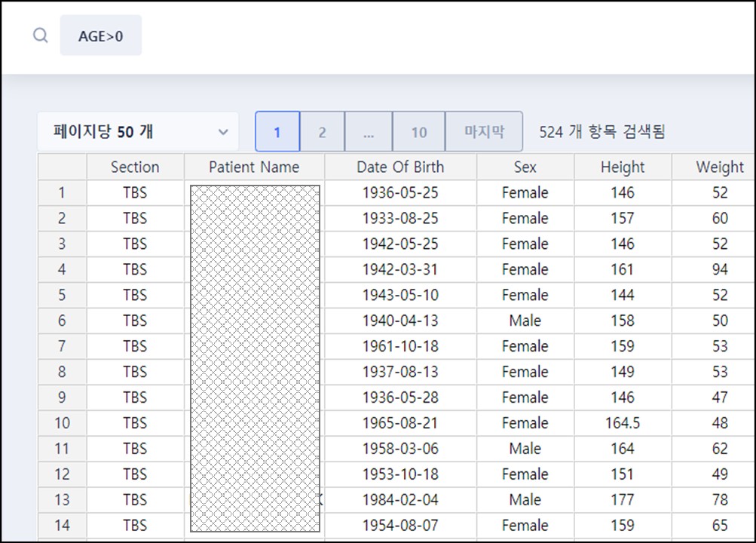This screenshot has width=756, height=543.
Task: Click birth date 1937-08-13
Action: point(400,372)
